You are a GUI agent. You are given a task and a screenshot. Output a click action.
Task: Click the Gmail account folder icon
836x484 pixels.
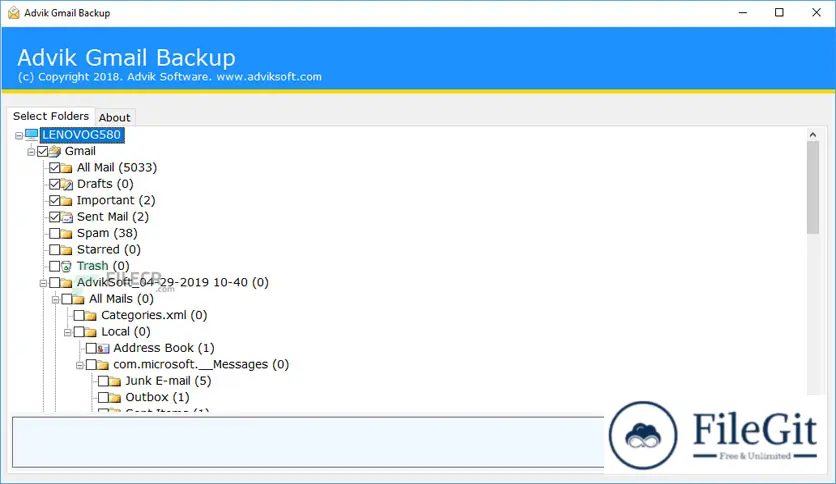(55, 151)
